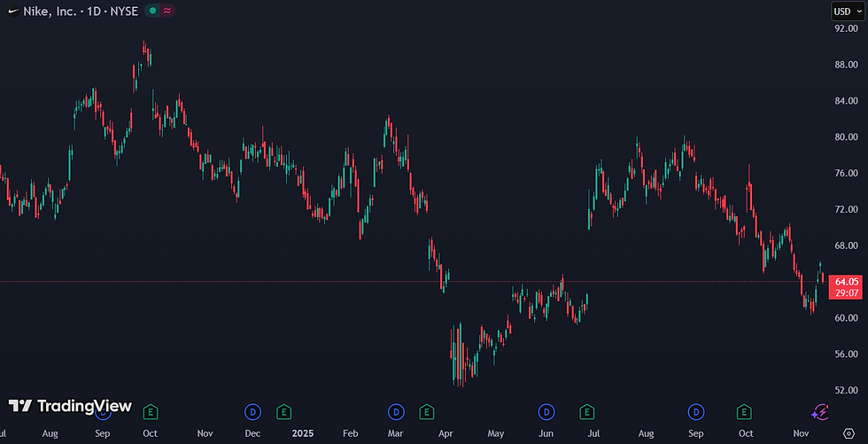The image size is (868, 444).
Task: Click the May label on time axis
Action: point(495,433)
